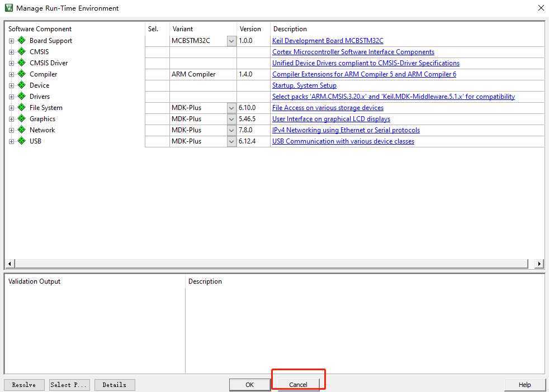This screenshot has width=549, height=392.
Task: Click the Network green diamond icon
Action: 22,130
